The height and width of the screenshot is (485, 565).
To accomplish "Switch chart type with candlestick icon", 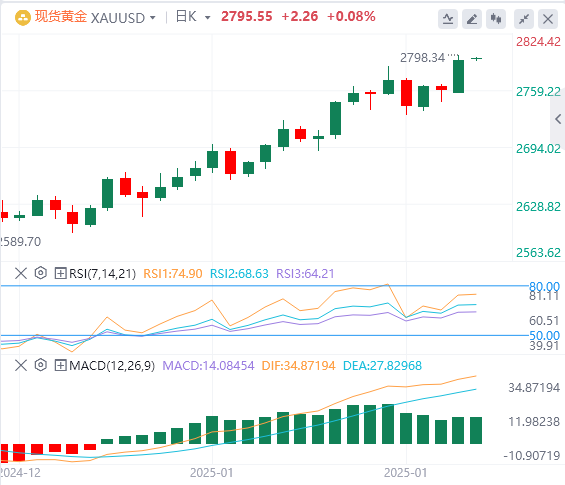I will point(496,19).
